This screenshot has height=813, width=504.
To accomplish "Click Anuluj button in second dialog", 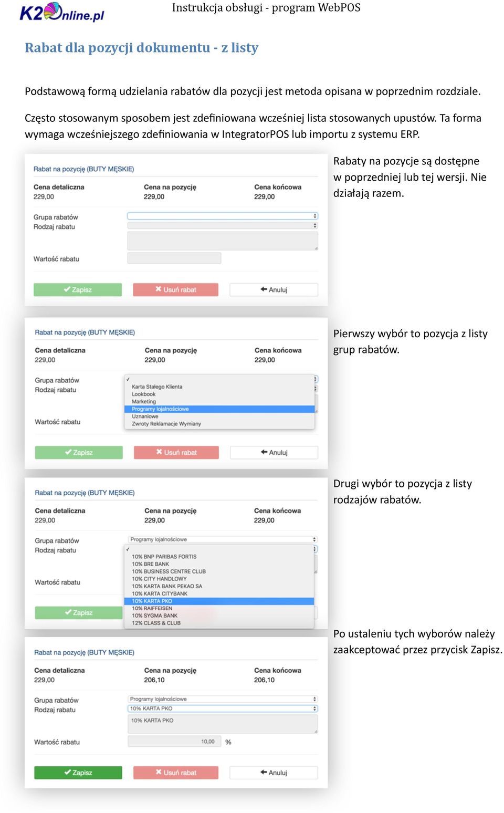I will pyautogui.click(x=274, y=452).
